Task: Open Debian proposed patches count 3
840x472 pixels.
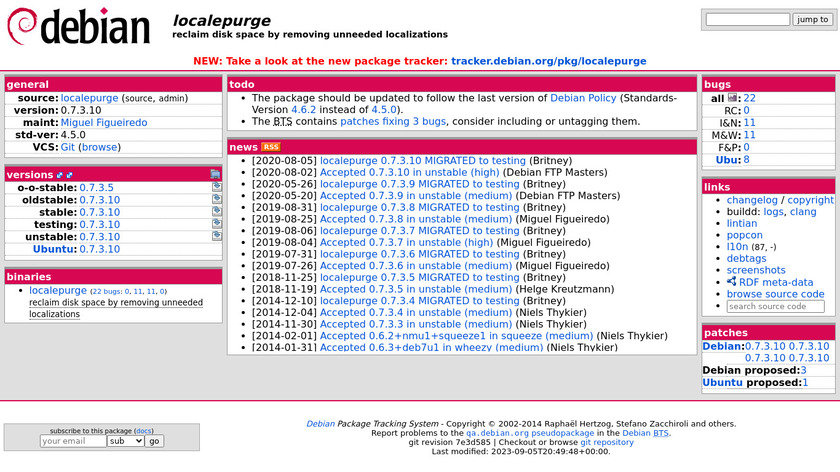Action: coord(804,371)
